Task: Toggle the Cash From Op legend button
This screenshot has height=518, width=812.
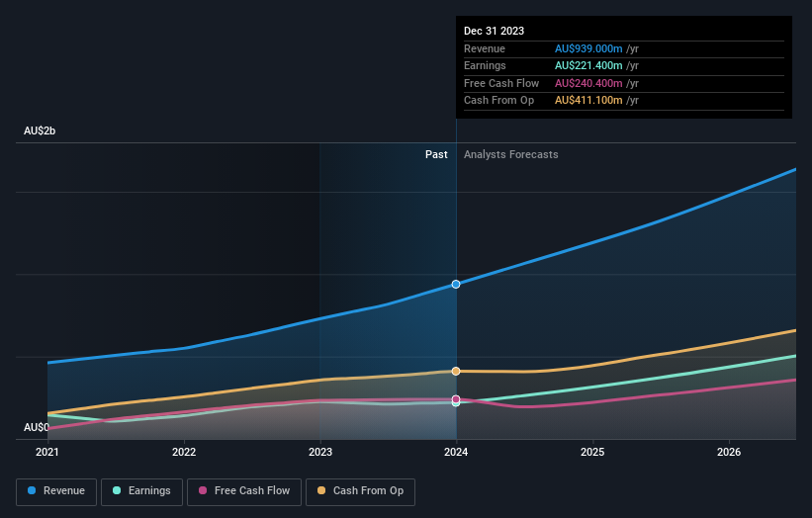Action: coord(360,491)
